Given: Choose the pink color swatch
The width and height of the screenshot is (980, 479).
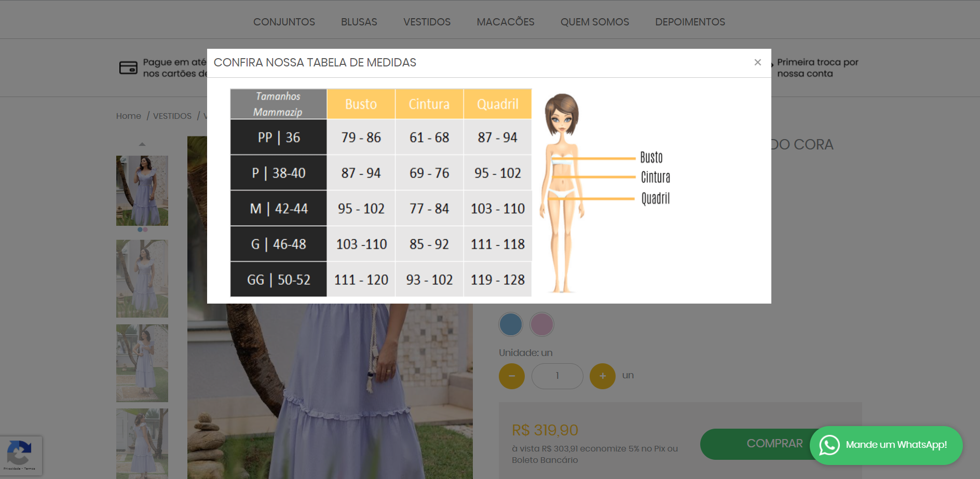Looking at the screenshot, I should click(x=542, y=324).
